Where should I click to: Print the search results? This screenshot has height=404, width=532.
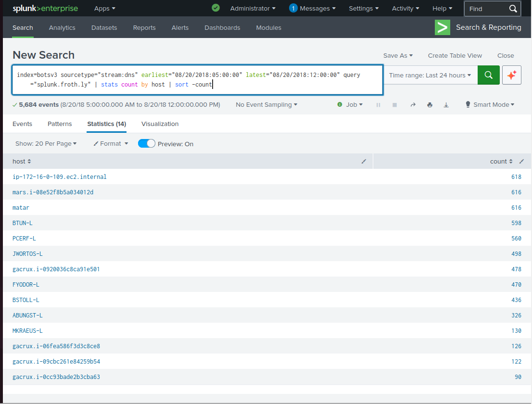coord(430,105)
